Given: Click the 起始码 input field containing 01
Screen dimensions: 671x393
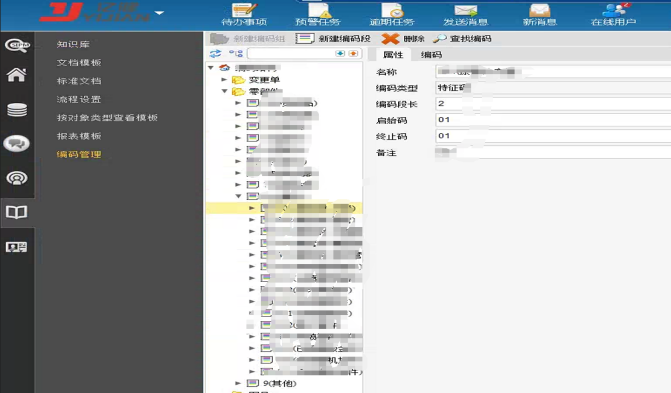Looking at the screenshot, I should click(553, 120).
